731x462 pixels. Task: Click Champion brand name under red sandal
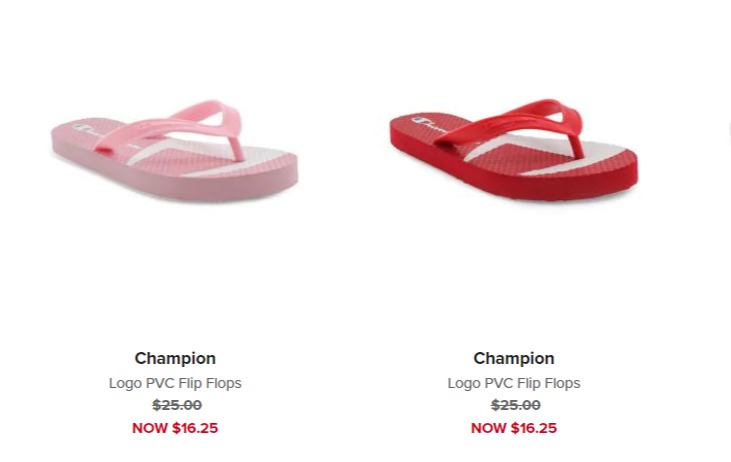pos(514,359)
